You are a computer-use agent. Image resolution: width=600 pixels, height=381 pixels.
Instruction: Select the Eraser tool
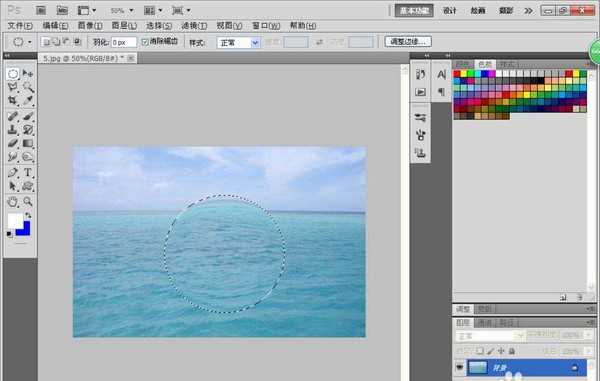click(13, 143)
